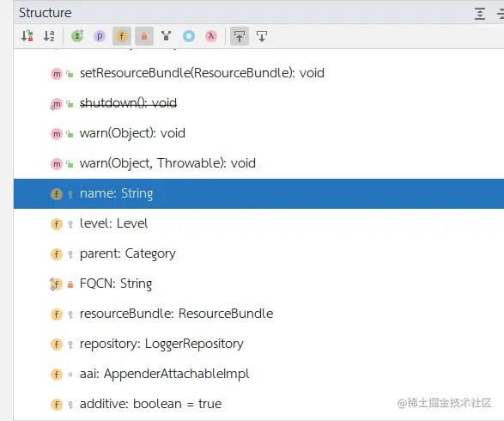Click field icon of level row
Viewport: 504px width, 421px height.
[57, 224]
